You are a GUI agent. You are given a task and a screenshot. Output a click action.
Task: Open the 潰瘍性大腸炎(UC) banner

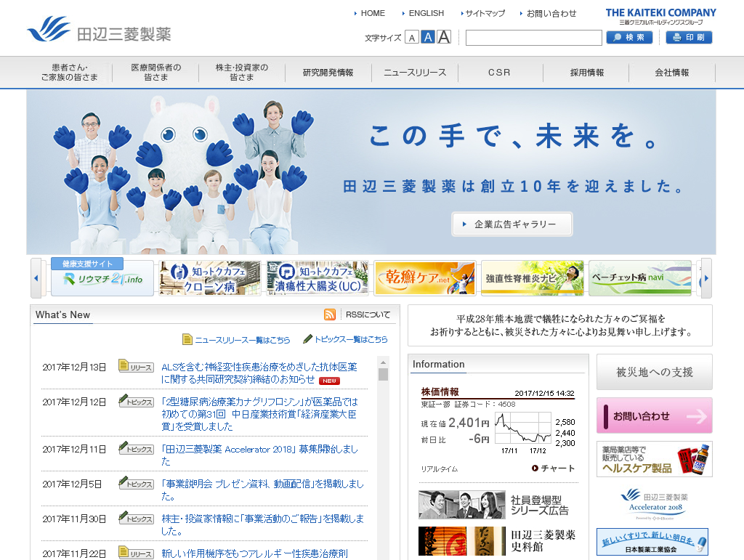click(x=318, y=278)
